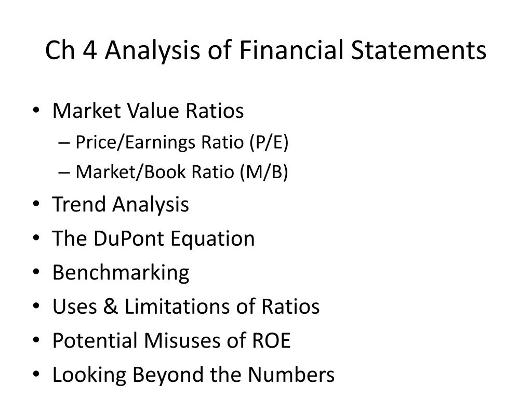Click the word DuPont in the list

pos(129,238)
